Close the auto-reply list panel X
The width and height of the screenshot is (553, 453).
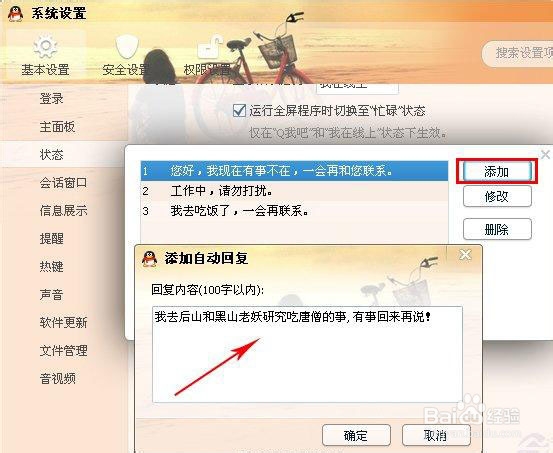pyautogui.click(x=545, y=154)
